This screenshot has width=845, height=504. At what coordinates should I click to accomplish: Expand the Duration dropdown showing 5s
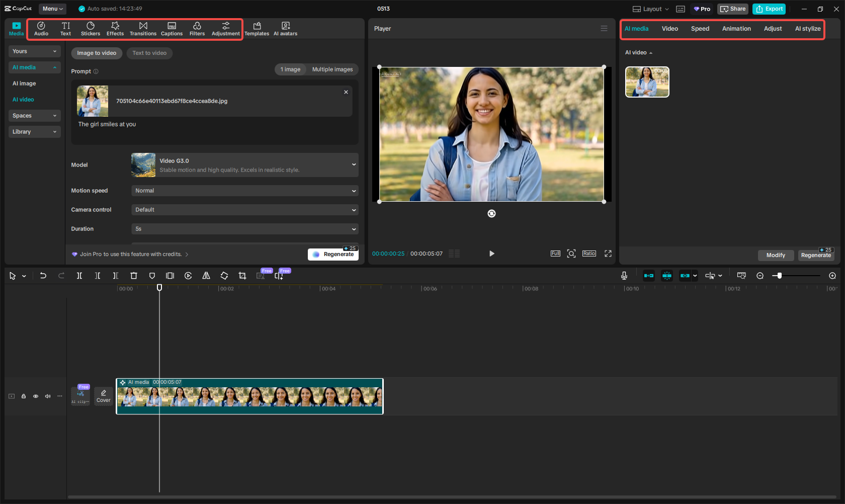[x=244, y=229]
